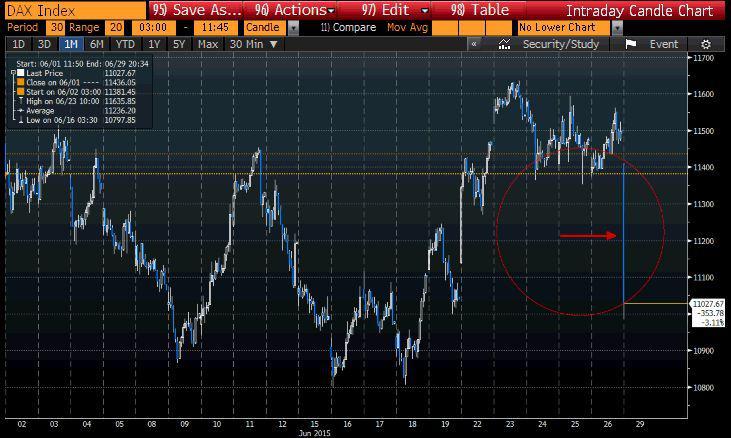
Task: Click the High marker icon in legend
Action: tap(21, 101)
